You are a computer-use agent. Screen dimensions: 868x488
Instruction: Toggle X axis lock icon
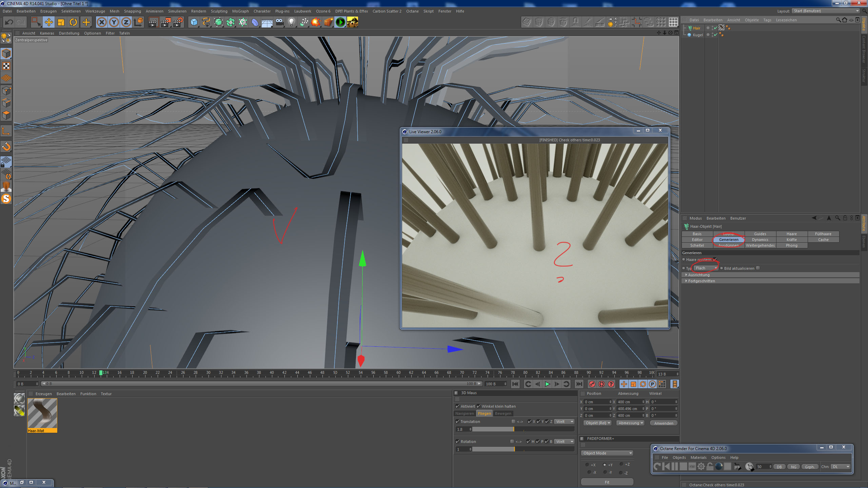point(102,22)
